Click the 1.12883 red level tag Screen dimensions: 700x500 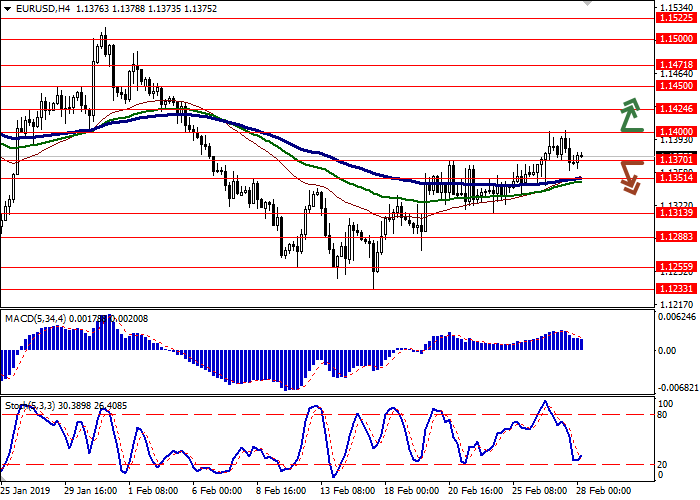coord(676,237)
